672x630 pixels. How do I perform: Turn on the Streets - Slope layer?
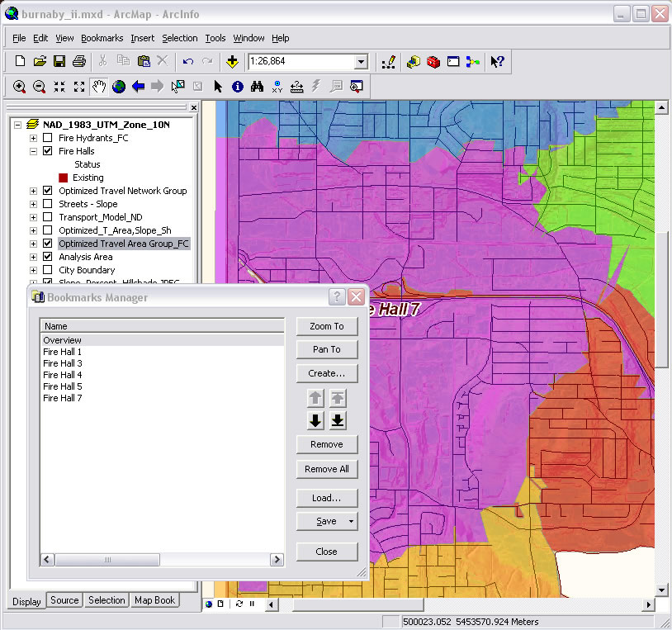pos(47,204)
